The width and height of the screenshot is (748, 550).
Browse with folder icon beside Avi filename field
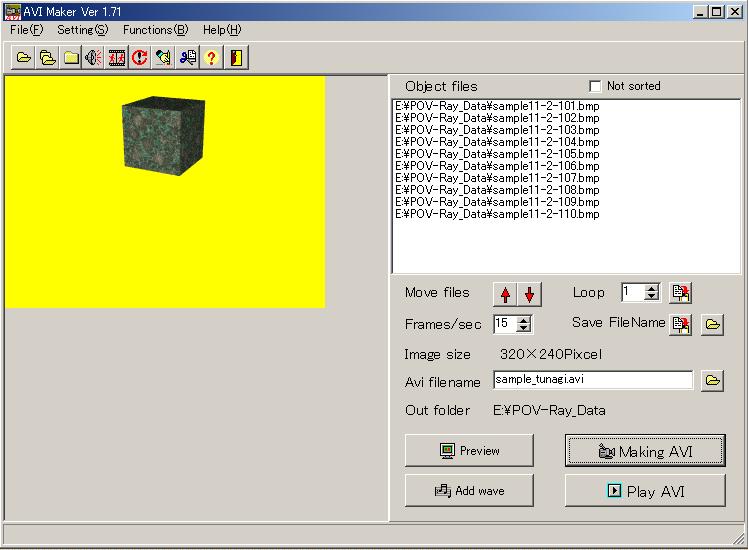point(713,381)
